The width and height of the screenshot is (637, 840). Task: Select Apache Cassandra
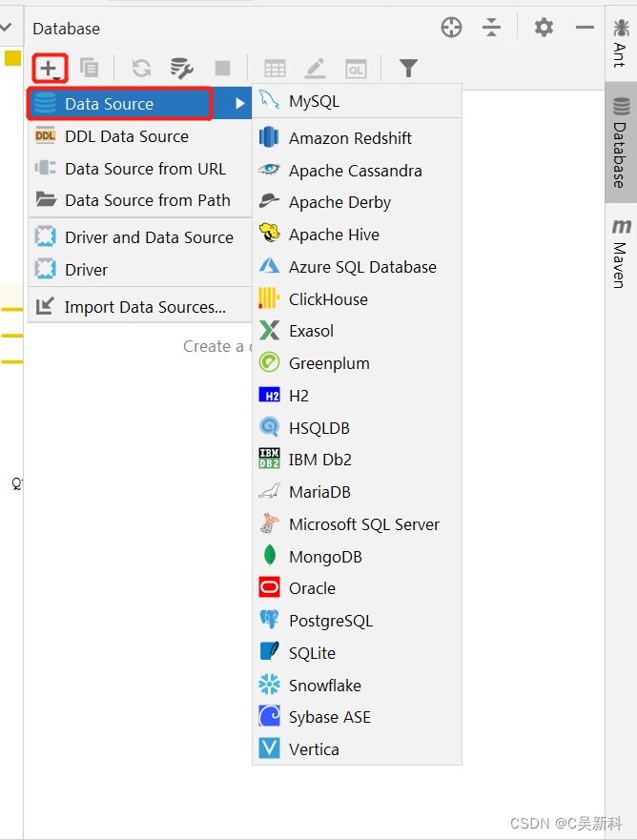pos(357,171)
